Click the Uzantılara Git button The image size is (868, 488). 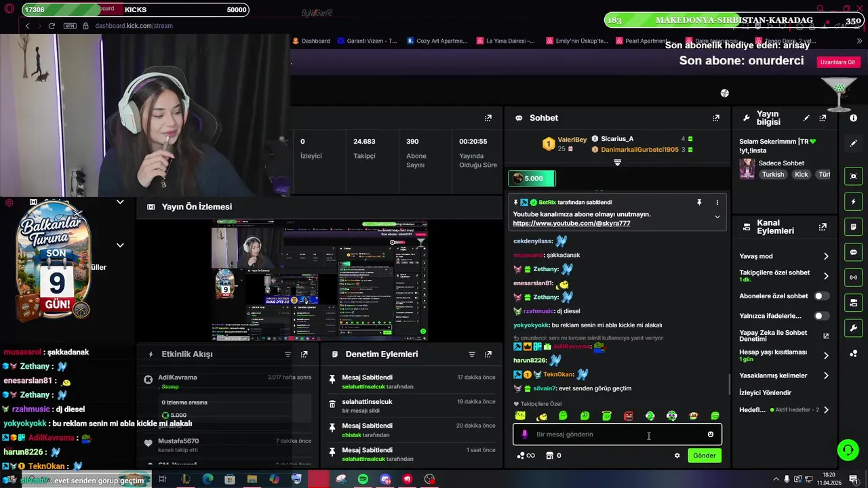coord(837,62)
